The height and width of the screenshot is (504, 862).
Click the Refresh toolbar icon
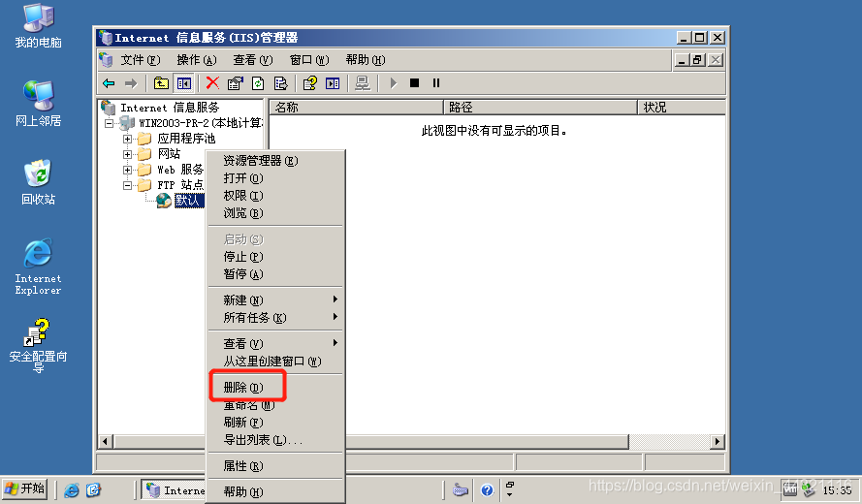pyautogui.click(x=258, y=83)
